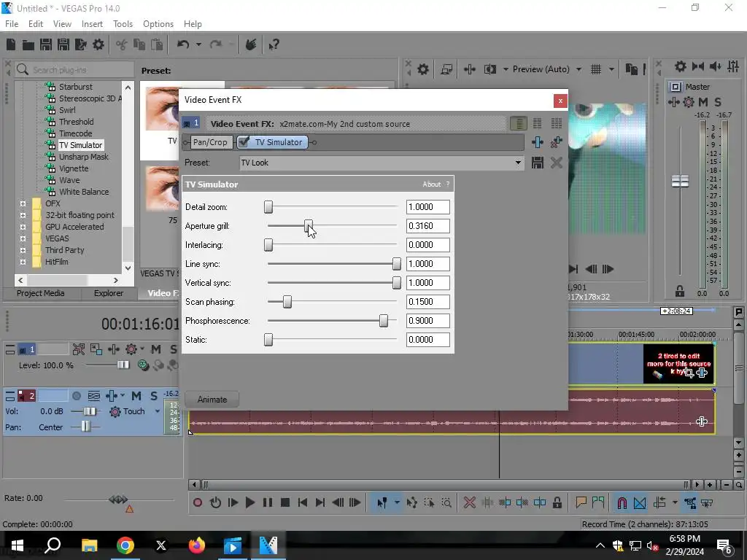
Task: Expand the GPU Accelerated folder
Action: 23,227
